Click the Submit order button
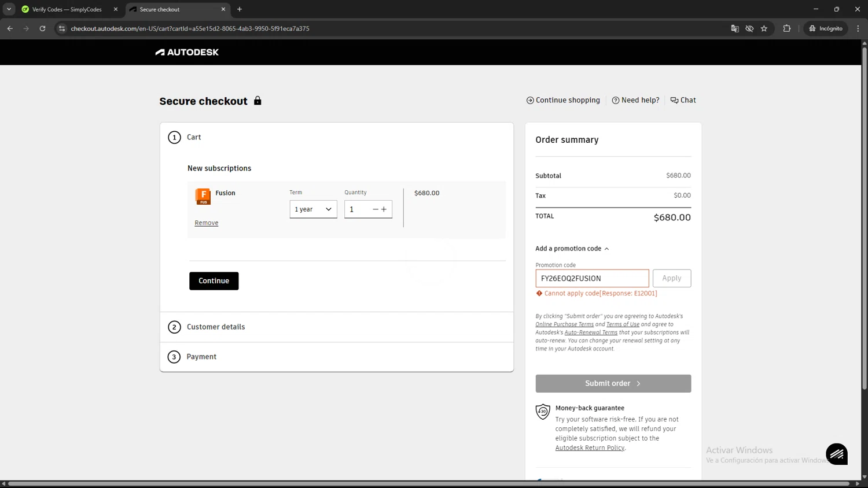The width and height of the screenshot is (868, 488). tap(613, 383)
